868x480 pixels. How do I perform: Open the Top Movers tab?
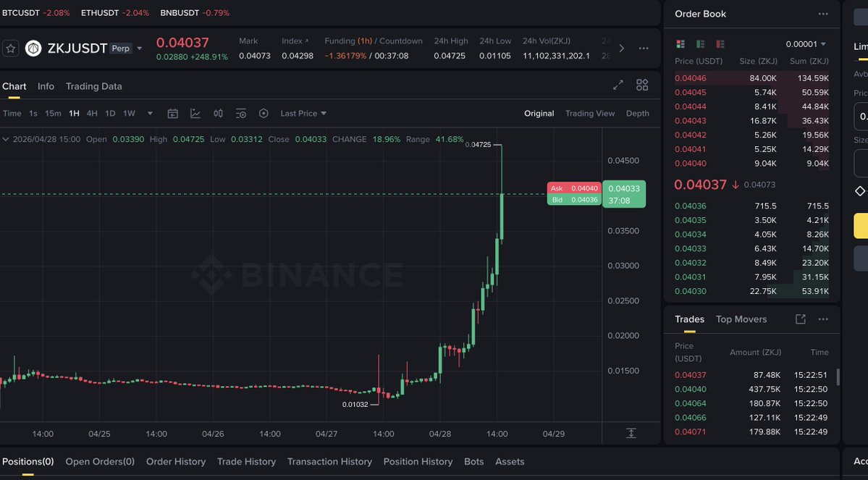click(x=741, y=319)
